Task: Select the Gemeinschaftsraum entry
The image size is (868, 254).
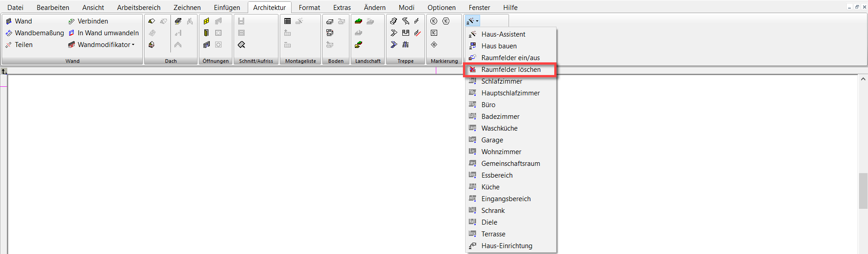Action: (511, 164)
